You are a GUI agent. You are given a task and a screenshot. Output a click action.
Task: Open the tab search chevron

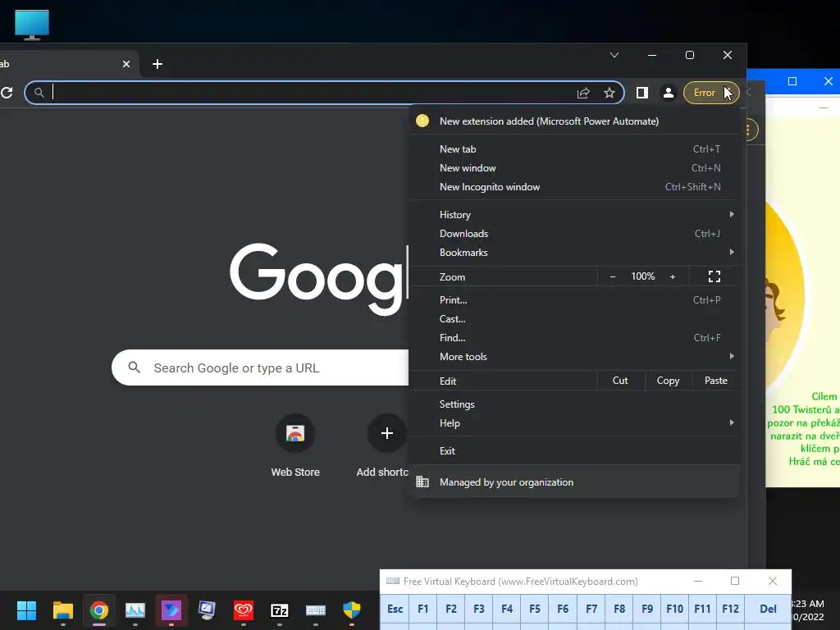[x=614, y=55]
